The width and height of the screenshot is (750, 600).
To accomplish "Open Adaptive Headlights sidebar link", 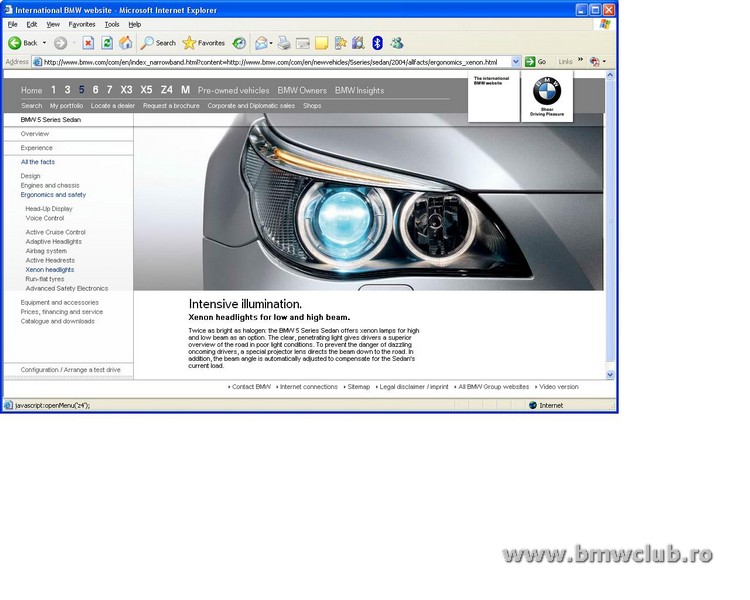I will [x=54, y=242].
